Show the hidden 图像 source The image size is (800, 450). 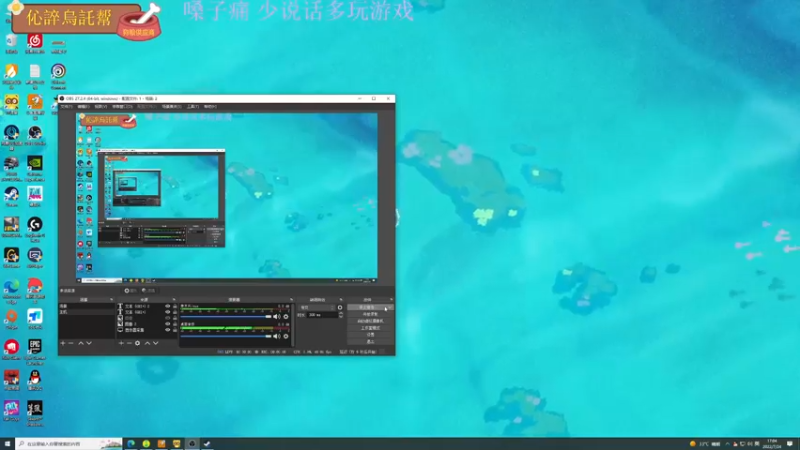(167, 318)
